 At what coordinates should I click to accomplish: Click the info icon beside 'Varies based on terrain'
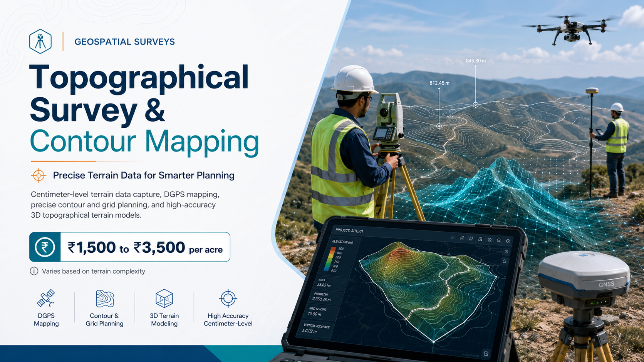[34, 271]
